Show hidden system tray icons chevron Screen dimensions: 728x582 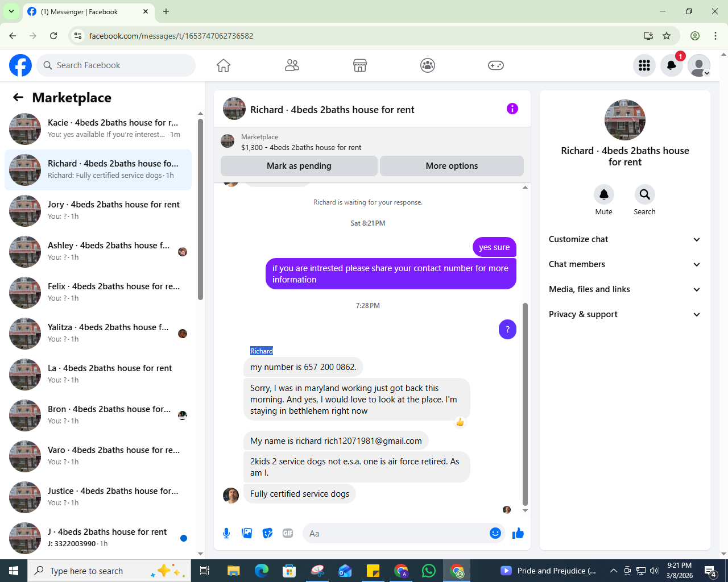pos(613,571)
